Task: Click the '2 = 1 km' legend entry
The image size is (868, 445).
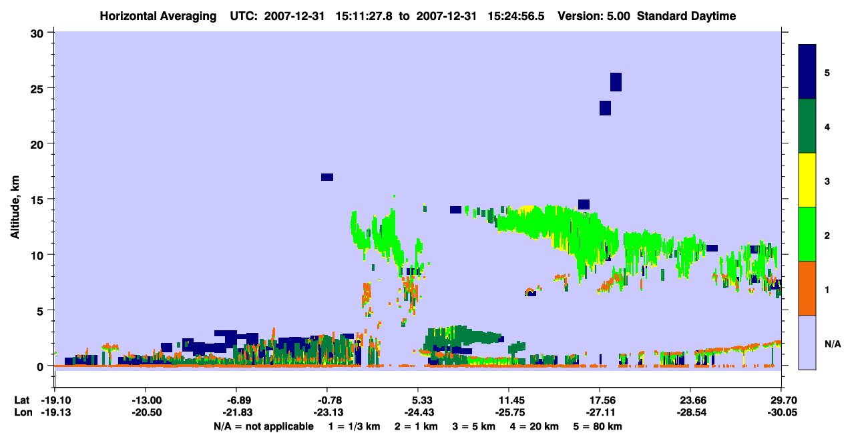Action: pos(416,426)
